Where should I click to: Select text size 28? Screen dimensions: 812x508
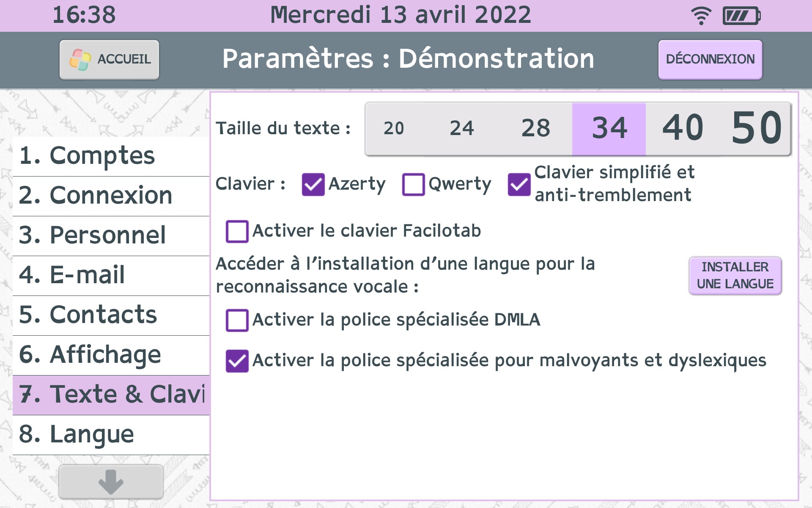[x=536, y=129]
